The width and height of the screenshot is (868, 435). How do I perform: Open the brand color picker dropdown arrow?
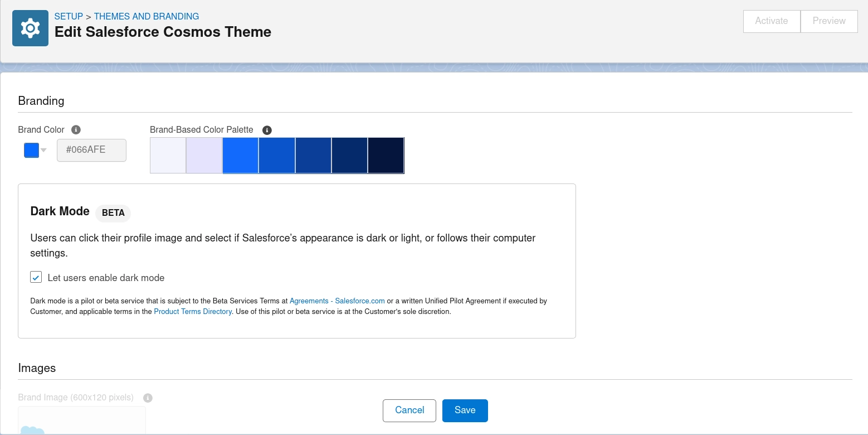pos(43,150)
